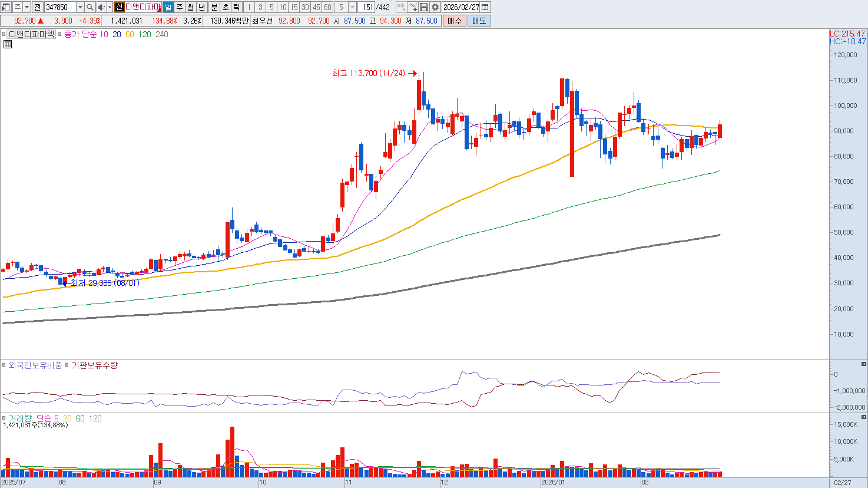The height and width of the screenshot is (488, 868).
Task: Click the chart line tool icon beside save
Action: 413,7
